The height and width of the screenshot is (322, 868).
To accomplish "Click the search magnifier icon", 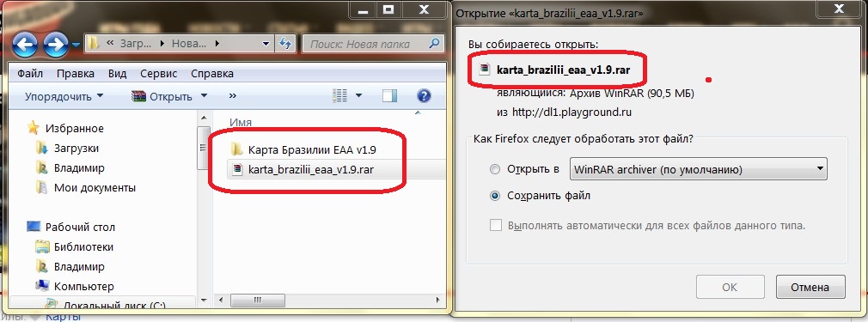I will pyautogui.click(x=435, y=43).
